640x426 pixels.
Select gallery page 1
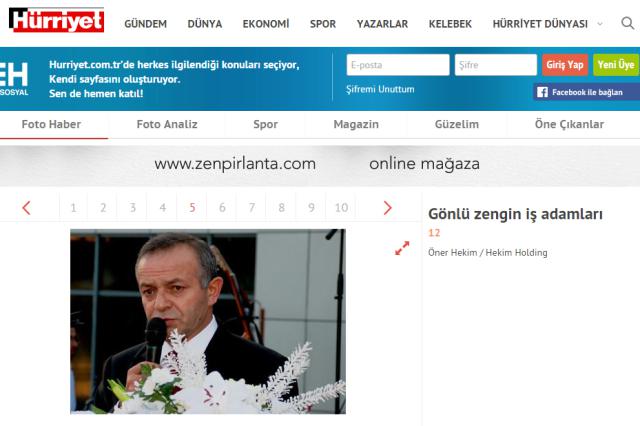click(73, 208)
